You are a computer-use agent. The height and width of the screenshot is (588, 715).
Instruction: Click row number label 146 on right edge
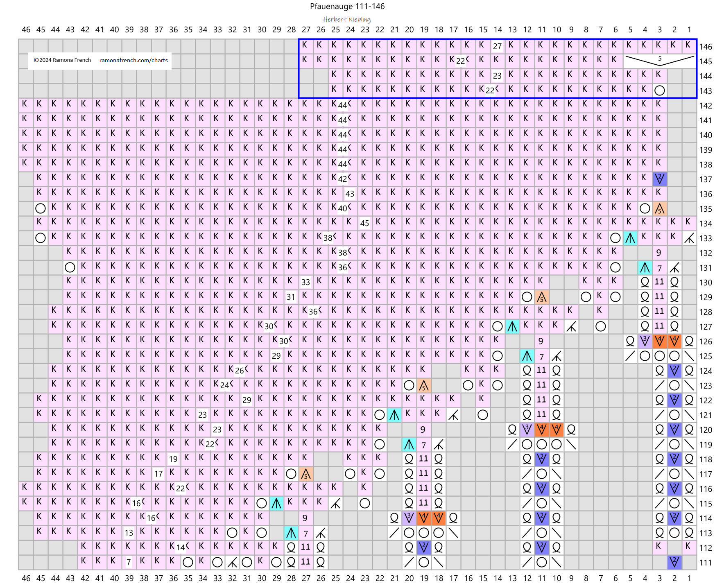pyautogui.click(x=705, y=47)
